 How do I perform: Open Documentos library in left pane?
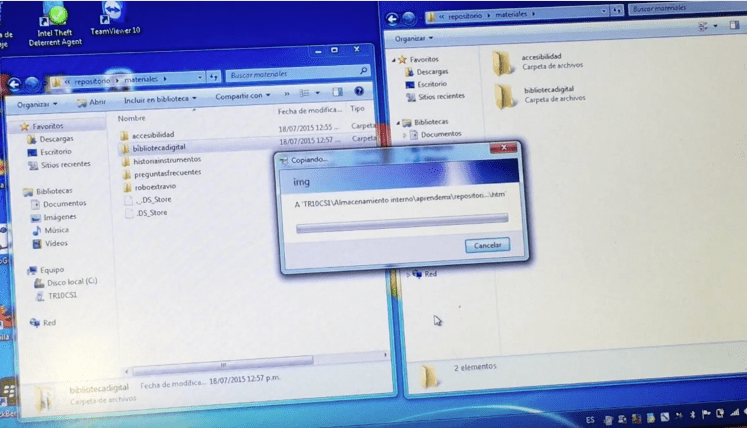(x=59, y=204)
